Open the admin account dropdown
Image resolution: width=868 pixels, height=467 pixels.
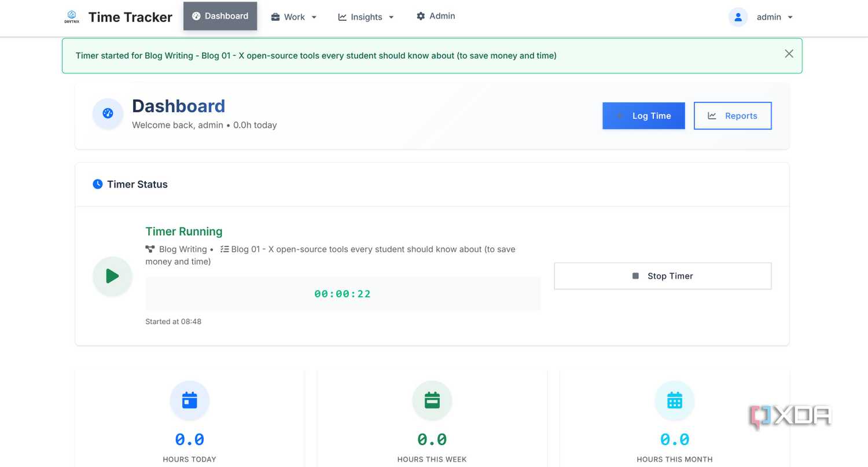(775, 17)
